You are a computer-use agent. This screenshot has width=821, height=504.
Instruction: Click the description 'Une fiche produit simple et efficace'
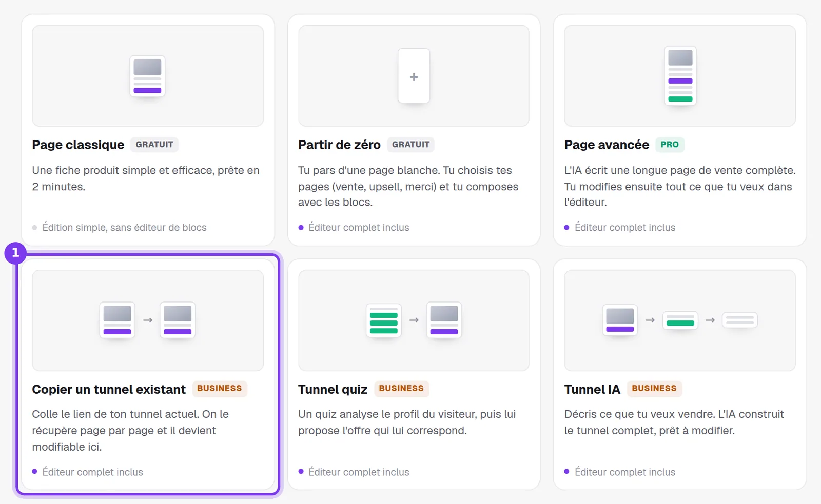pos(146,178)
